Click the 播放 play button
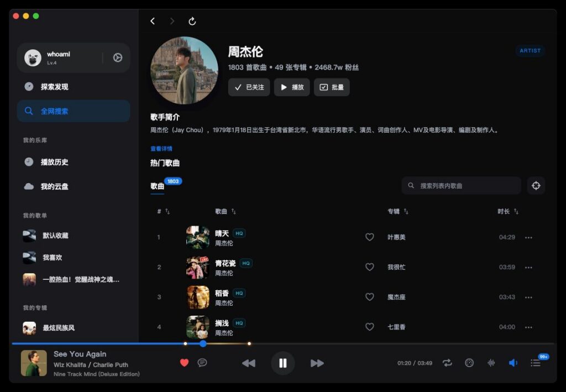This screenshot has width=566, height=392. point(291,87)
